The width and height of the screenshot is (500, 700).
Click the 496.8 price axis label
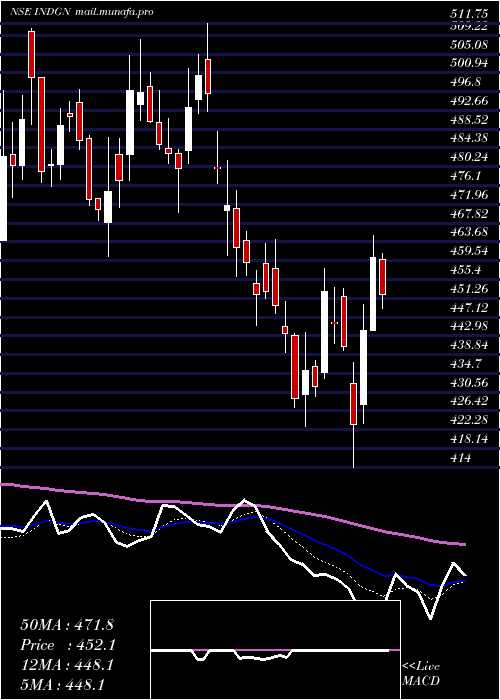coord(465,82)
